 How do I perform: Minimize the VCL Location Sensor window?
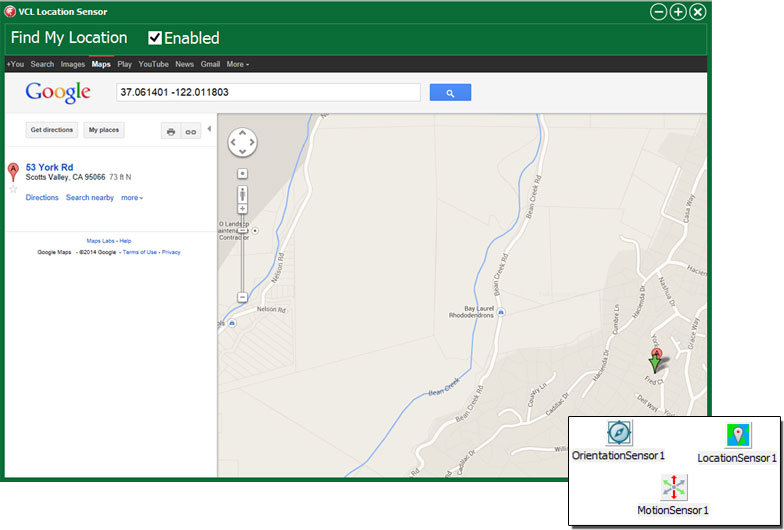point(658,12)
